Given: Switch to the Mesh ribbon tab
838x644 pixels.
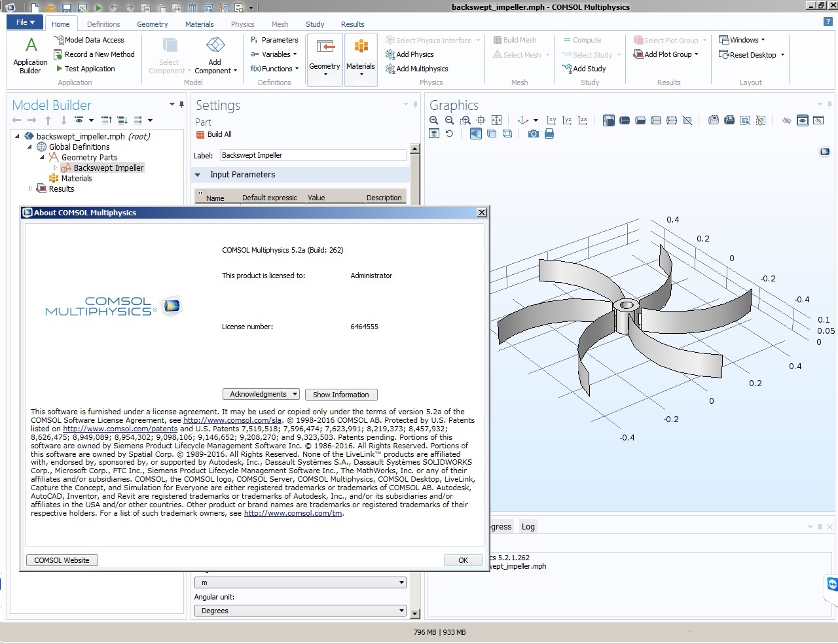Looking at the screenshot, I should point(280,24).
